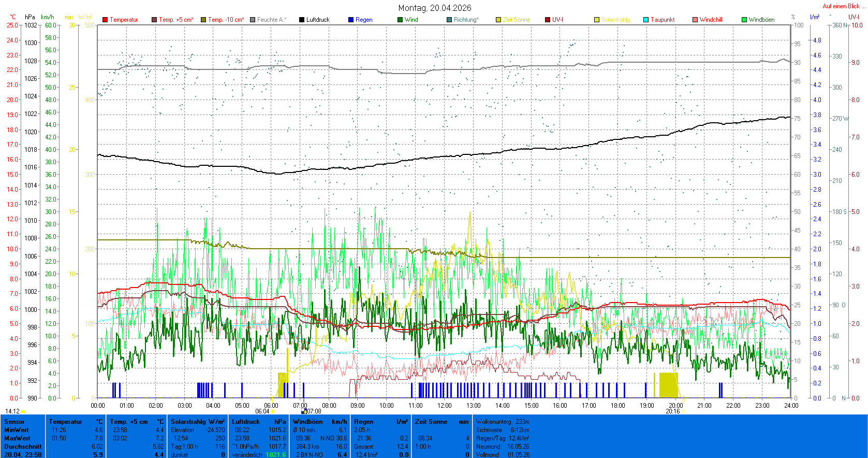868x458 pixels.
Task: Click the dark red UV-I legend square
Action: pyautogui.click(x=548, y=20)
